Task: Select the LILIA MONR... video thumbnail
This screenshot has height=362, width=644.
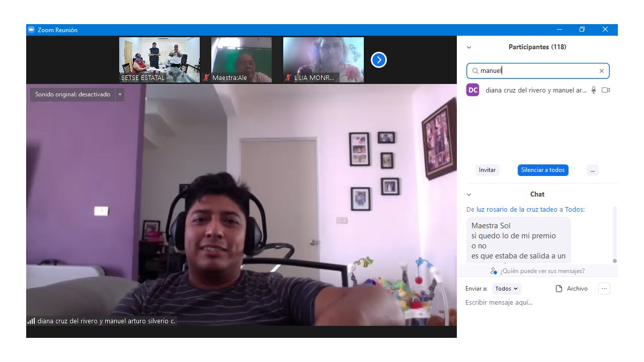Action: pos(324,60)
